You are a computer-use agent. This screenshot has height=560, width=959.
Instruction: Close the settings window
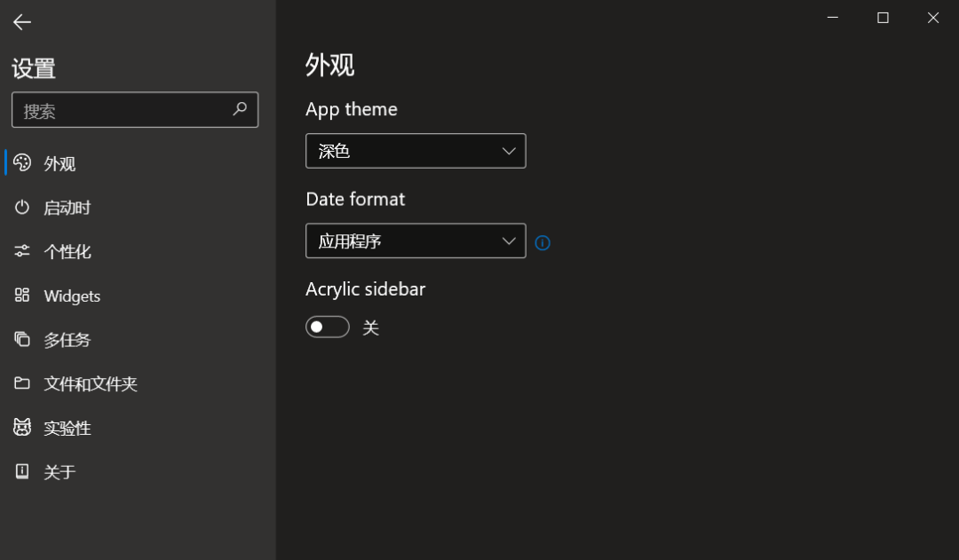coord(932,18)
